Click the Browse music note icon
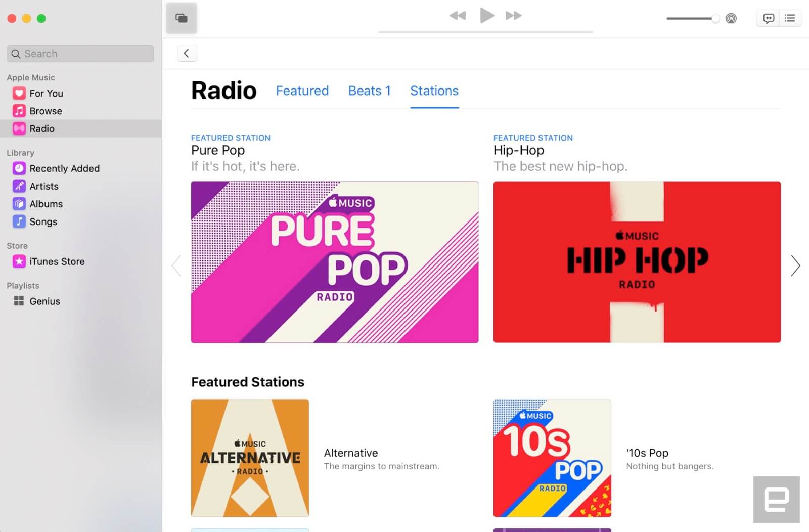The width and height of the screenshot is (809, 532). click(x=19, y=111)
